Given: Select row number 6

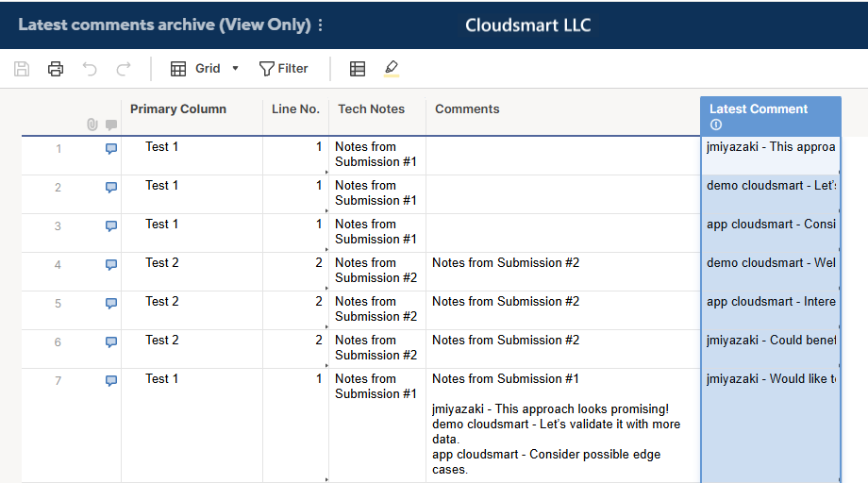Looking at the screenshot, I should 58,342.
